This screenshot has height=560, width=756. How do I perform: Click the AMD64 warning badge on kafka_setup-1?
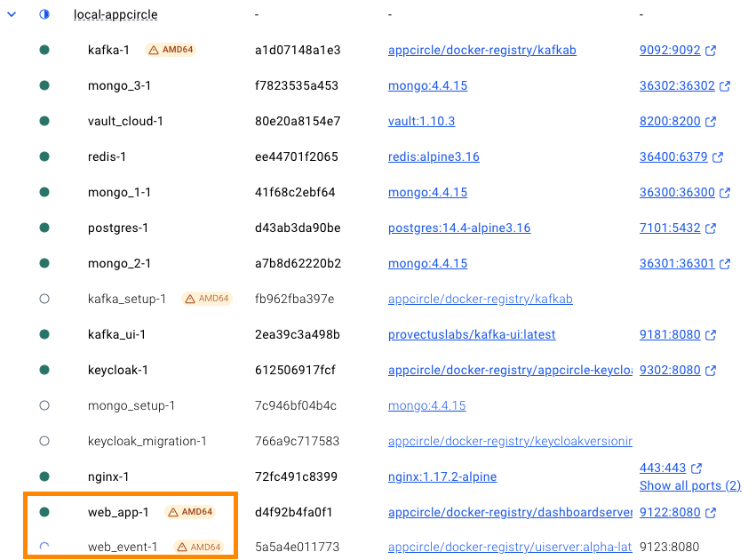coord(207,299)
